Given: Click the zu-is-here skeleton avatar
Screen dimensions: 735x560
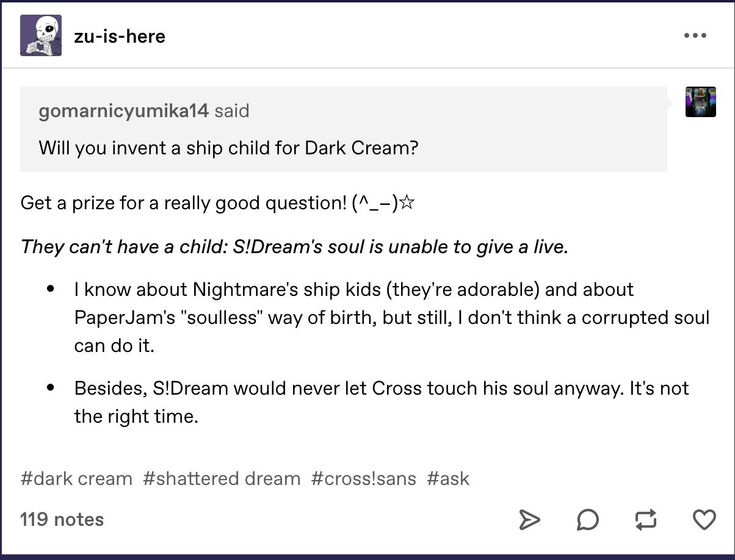Looking at the screenshot, I should click(x=41, y=35).
